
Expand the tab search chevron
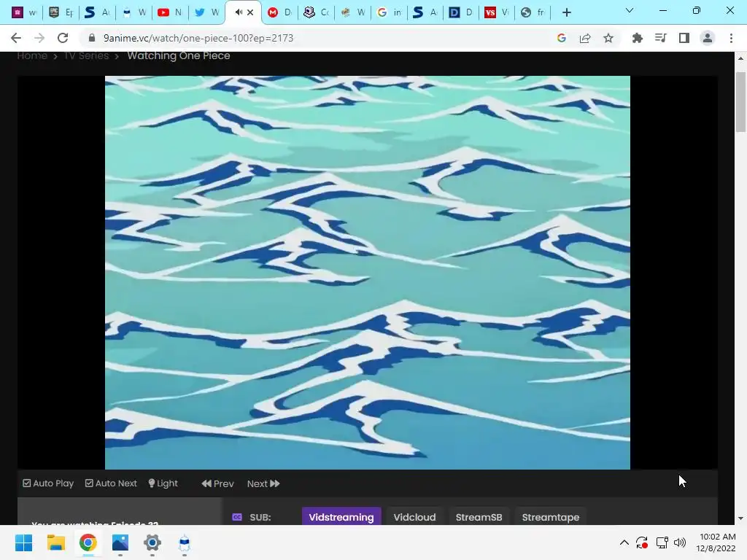tap(630, 10)
